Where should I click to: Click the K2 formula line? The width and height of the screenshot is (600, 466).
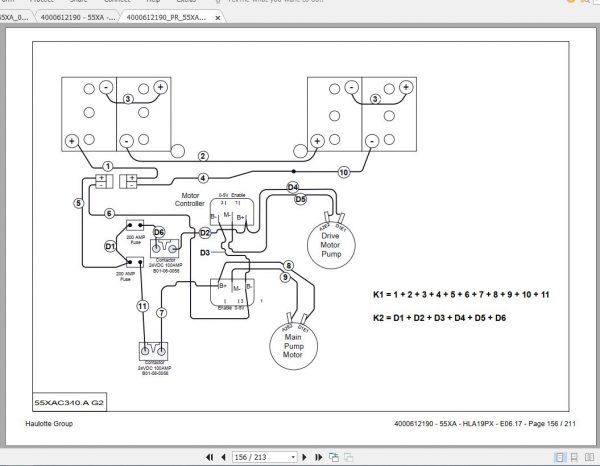[x=439, y=318]
